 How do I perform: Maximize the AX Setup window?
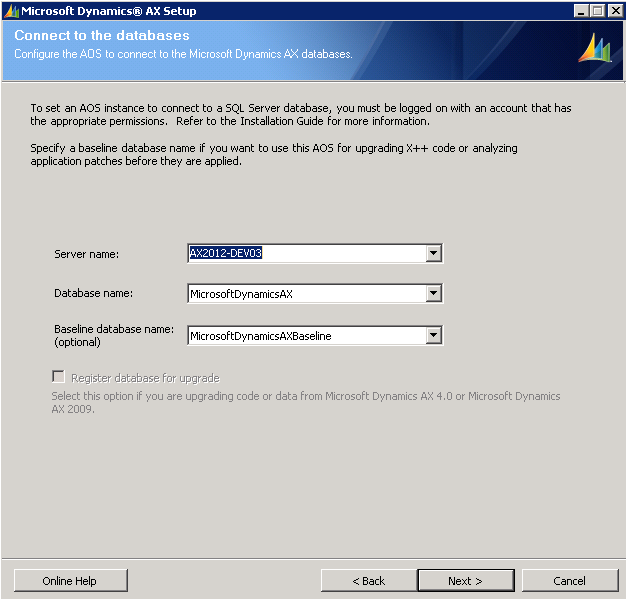(598, 11)
